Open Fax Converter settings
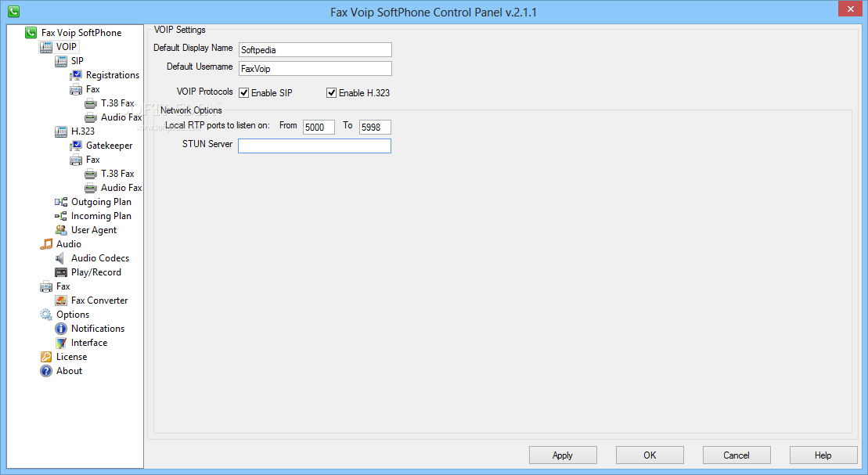The height and width of the screenshot is (475, 868). 99,300
